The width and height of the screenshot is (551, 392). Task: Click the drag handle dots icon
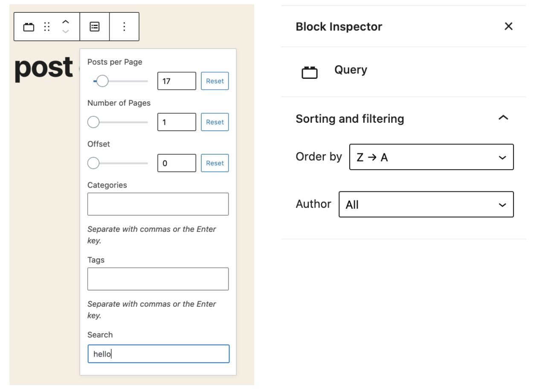tap(47, 27)
